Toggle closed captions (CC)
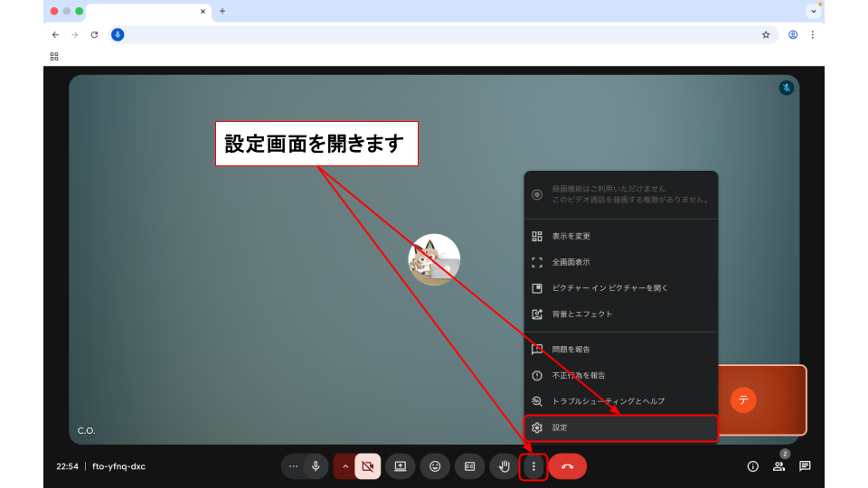Screen dimensions: 868x488 [x=469, y=466]
